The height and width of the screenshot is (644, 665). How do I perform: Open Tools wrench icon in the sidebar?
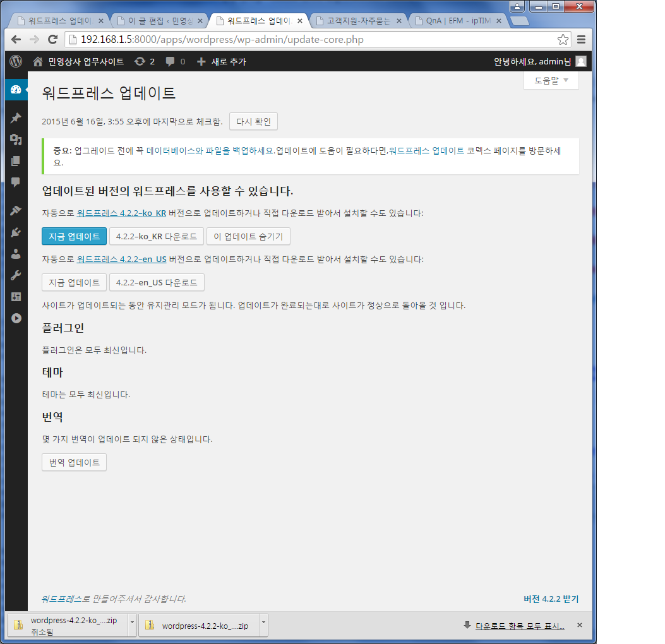click(16, 275)
